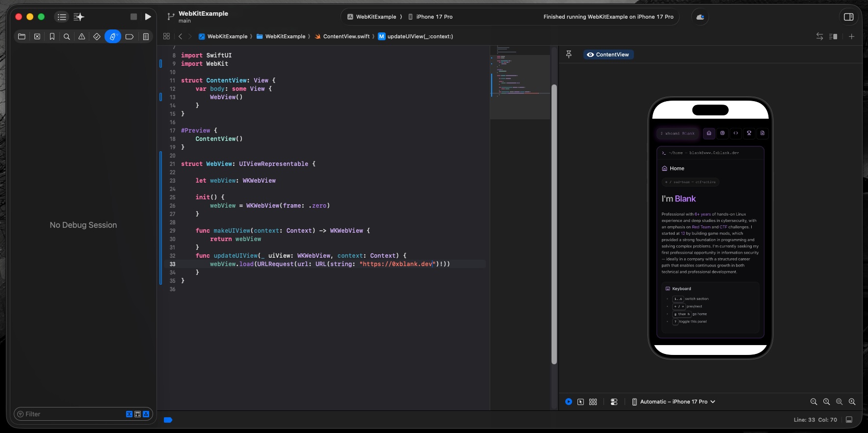Choose the iPhone 17 Pro run destination
This screenshot has height=433, width=868.
430,17
